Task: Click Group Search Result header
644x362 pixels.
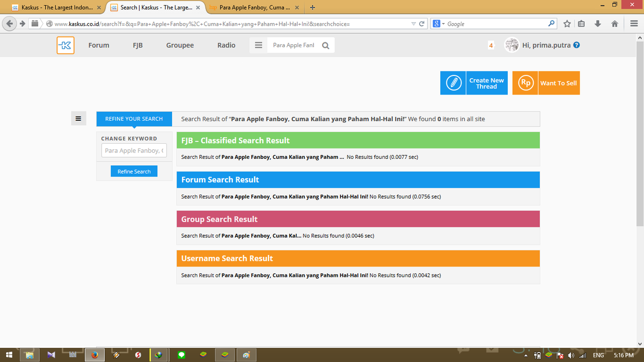Action: tap(358, 219)
